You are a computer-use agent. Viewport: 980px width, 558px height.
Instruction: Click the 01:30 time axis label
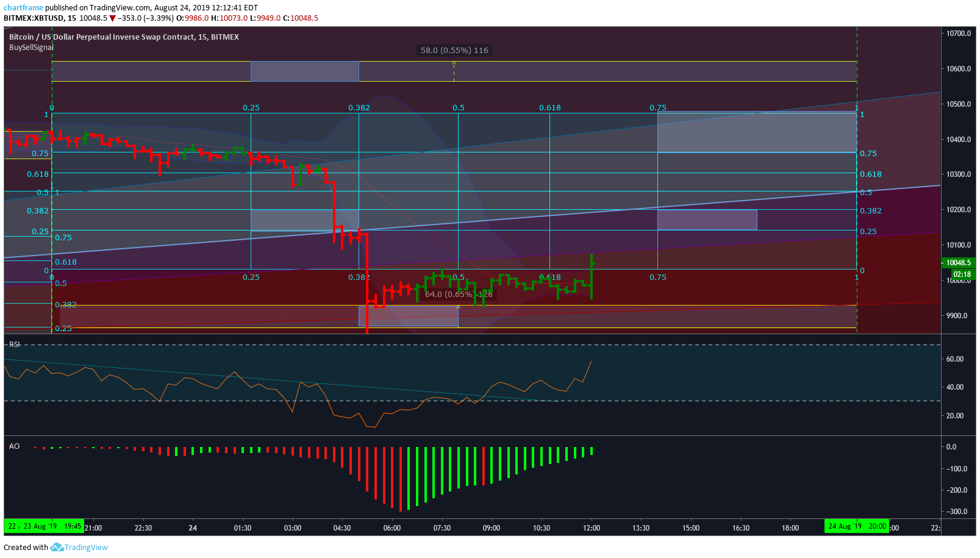[243, 528]
